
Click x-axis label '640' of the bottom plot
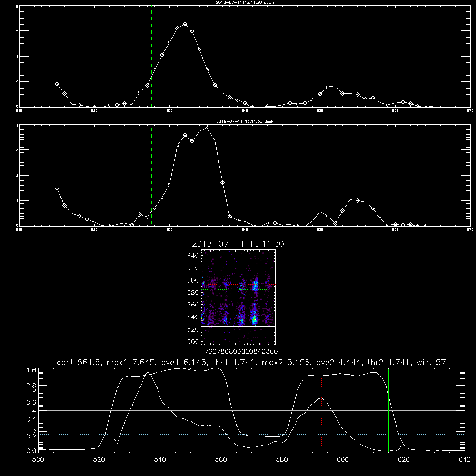[465, 460]
